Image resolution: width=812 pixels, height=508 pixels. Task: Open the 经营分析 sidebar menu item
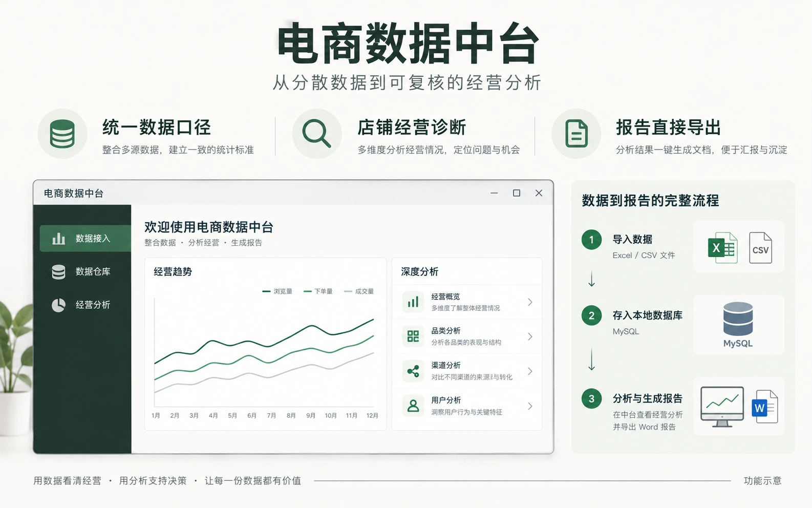coord(86,305)
